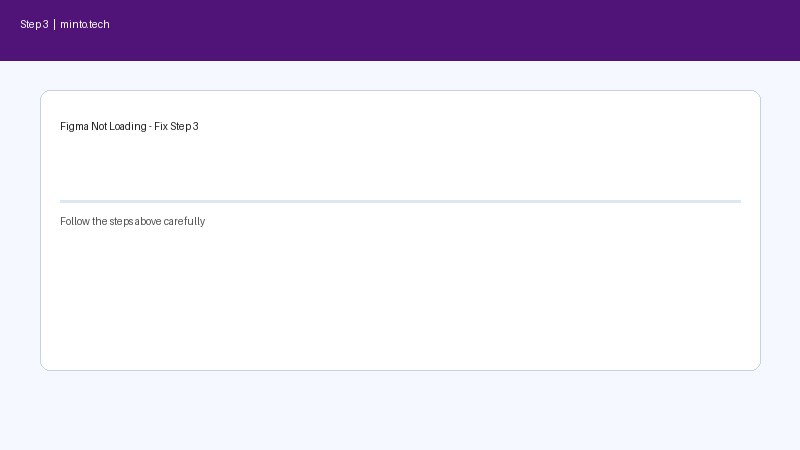800x450 pixels.
Task: Click empty space between heading and divider
Action: pos(400,165)
